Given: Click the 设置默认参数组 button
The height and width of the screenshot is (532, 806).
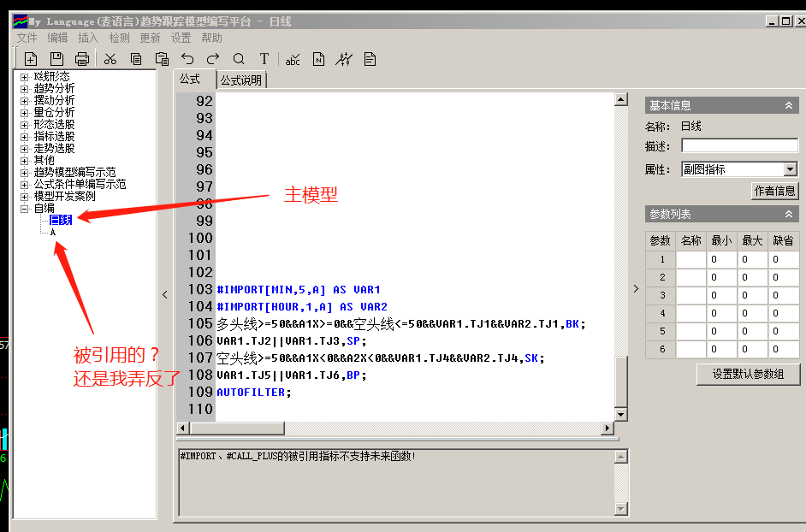Looking at the screenshot, I should point(749,374).
